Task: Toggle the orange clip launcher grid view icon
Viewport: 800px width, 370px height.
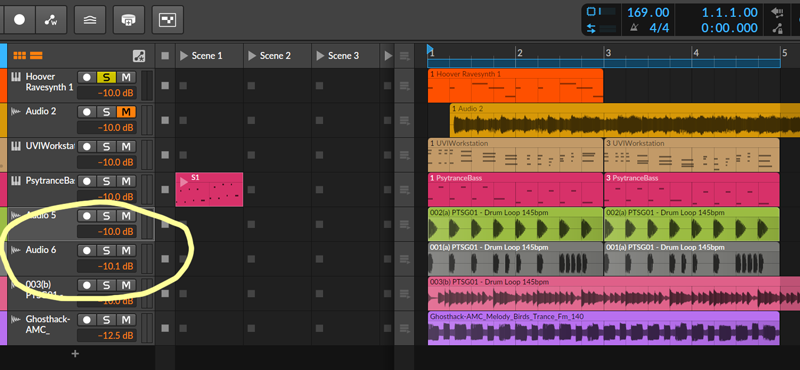Action: [x=19, y=56]
